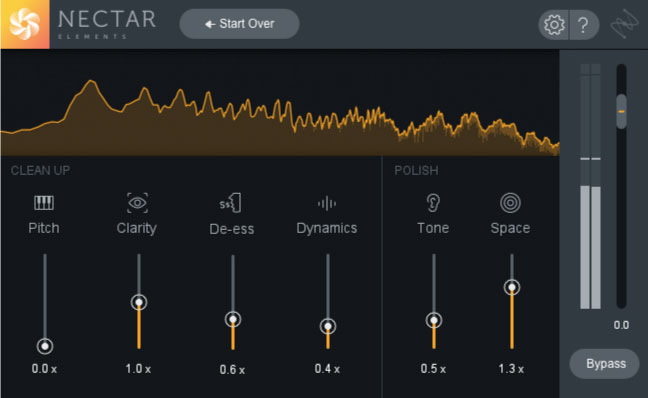Click the Space 1.3 x value
648x398 pixels.
click(x=511, y=369)
